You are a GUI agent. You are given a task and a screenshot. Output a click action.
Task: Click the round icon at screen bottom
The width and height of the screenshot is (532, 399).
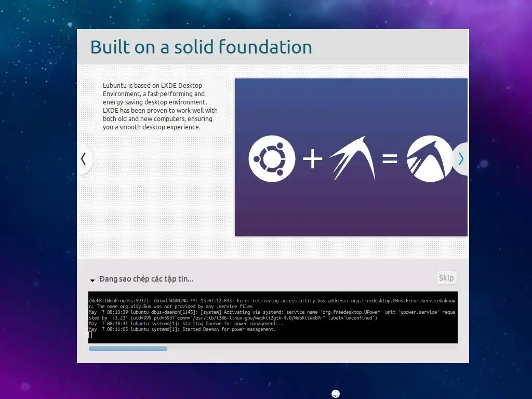click(x=336, y=394)
